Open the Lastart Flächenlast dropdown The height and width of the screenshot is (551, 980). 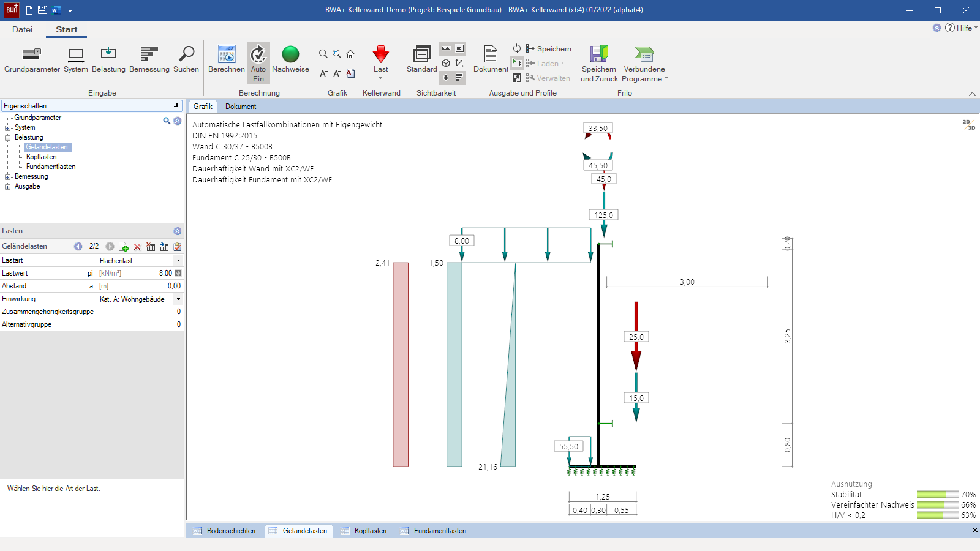(x=178, y=261)
